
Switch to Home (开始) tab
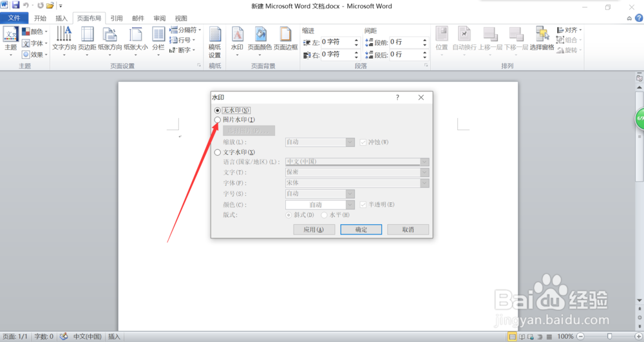(40, 18)
